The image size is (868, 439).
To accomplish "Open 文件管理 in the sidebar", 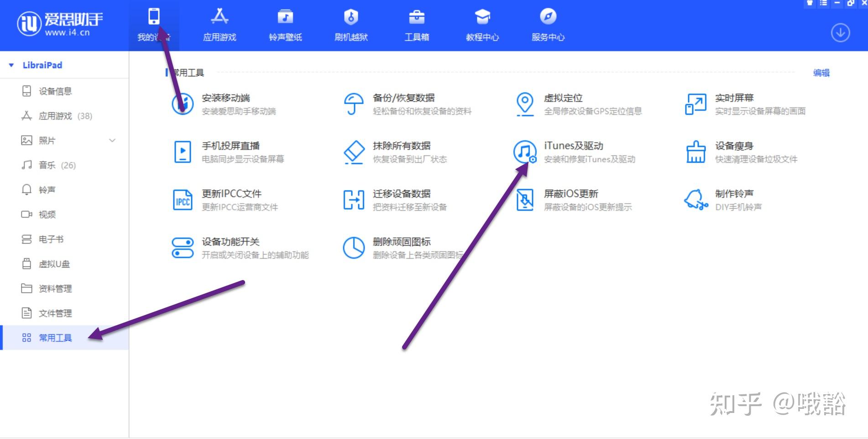I will [x=64, y=313].
